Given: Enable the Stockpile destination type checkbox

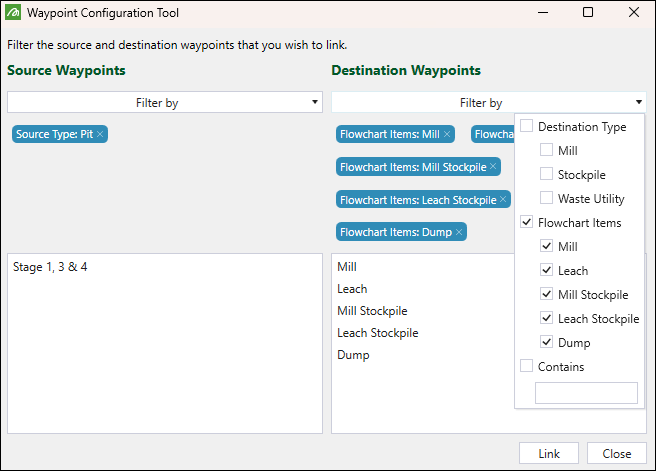Looking at the screenshot, I should pyautogui.click(x=547, y=175).
